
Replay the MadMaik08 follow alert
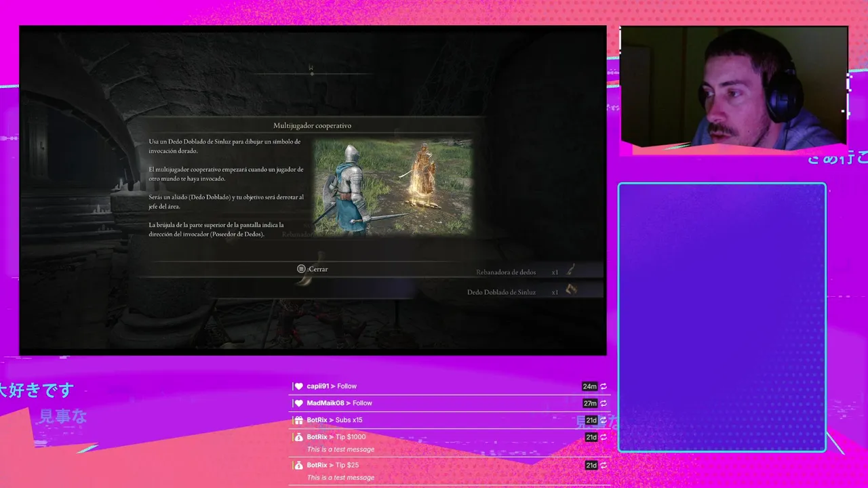[x=603, y=403]
